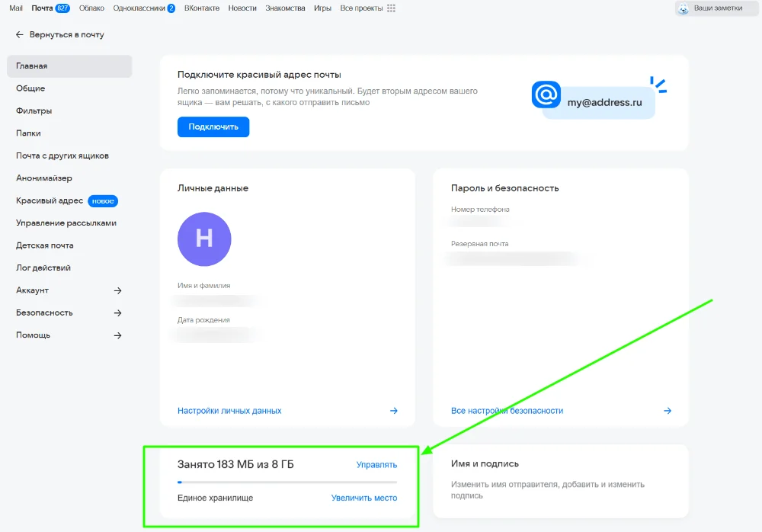Open Облако in the top navigation

[91, 8]
